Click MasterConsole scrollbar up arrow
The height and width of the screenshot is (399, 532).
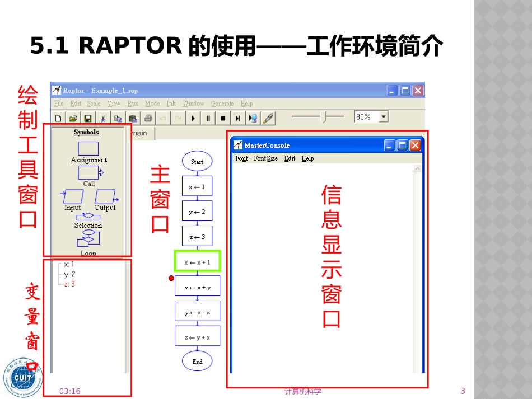[417, 168]
